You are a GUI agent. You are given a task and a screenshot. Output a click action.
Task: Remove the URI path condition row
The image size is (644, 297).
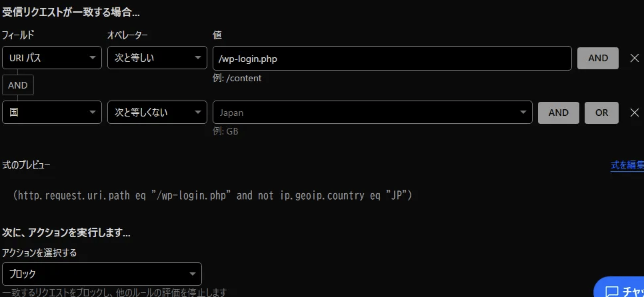pyautogui.click(x=635, y=58)
